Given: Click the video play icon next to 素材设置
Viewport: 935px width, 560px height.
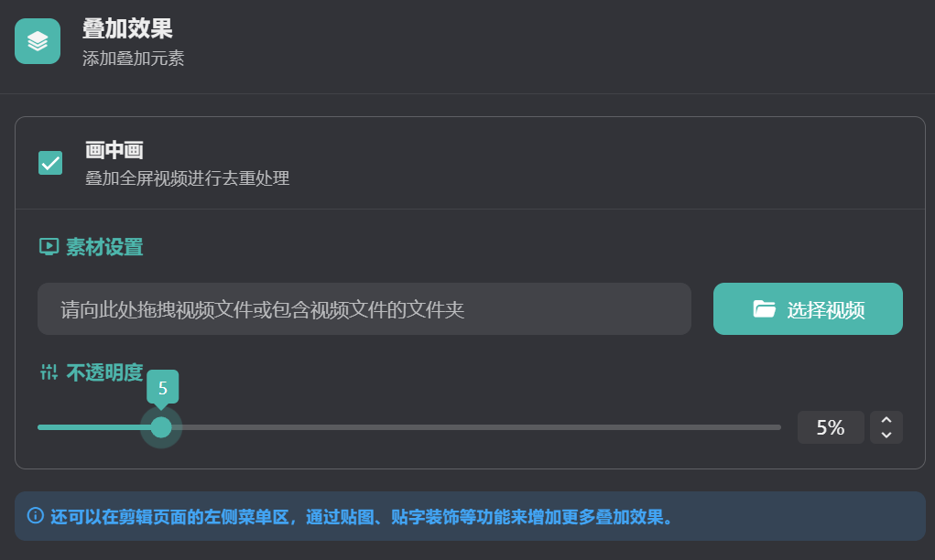Looking at the screenshot, I should pyautogui.click(x=49, y=246).
